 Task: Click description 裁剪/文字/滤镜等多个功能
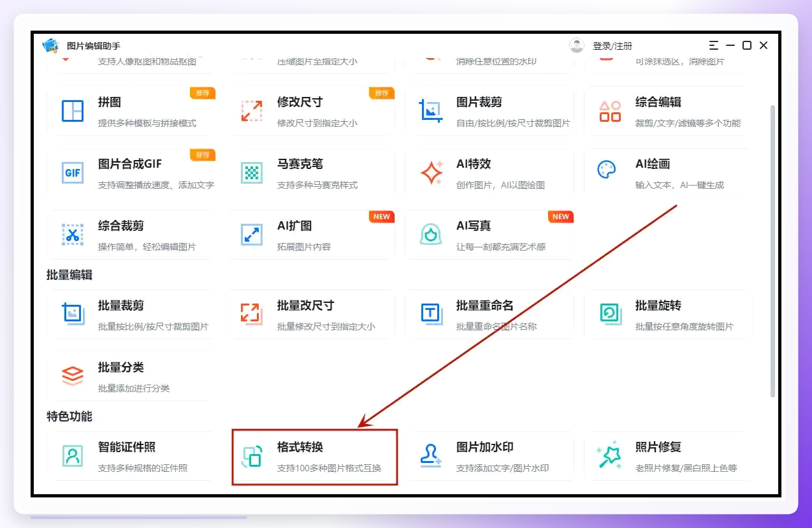(688, 123)
